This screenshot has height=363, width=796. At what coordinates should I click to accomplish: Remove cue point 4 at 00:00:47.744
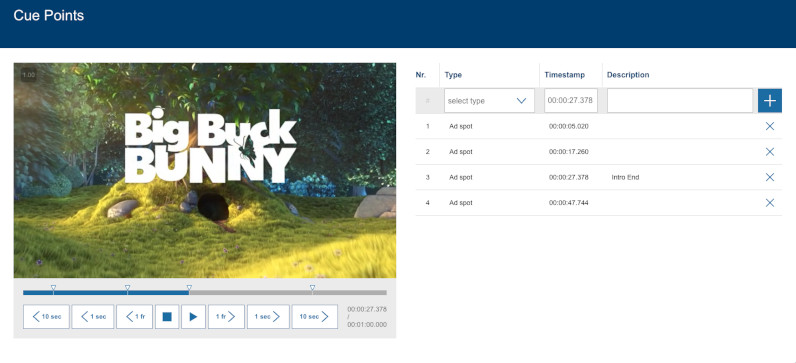770,203
